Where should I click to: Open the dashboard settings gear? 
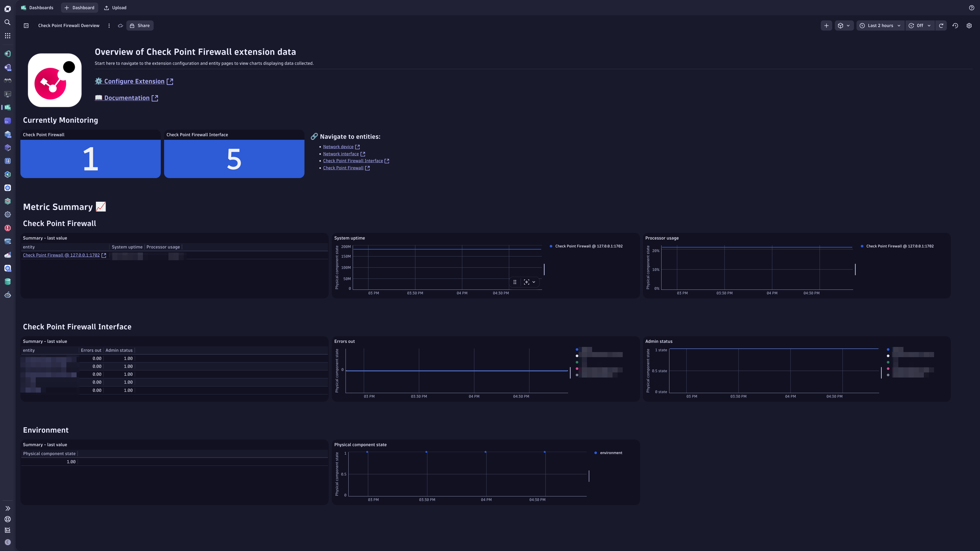969,26
